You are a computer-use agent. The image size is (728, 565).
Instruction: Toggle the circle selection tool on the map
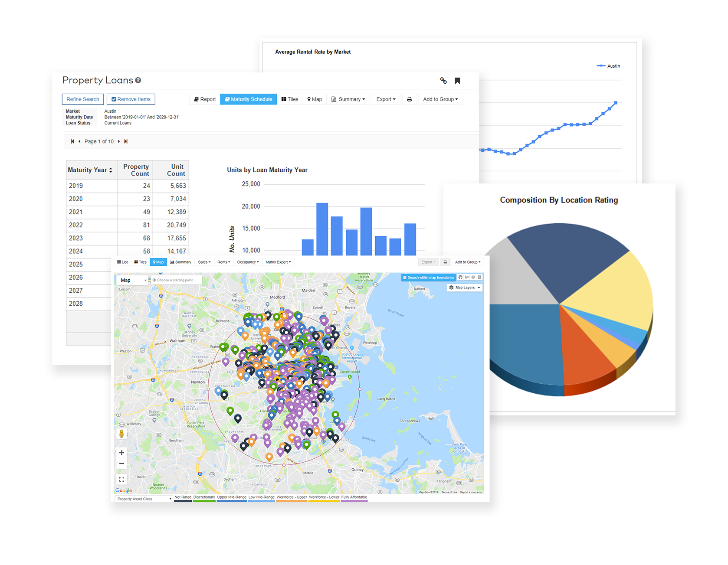[473, 277]
